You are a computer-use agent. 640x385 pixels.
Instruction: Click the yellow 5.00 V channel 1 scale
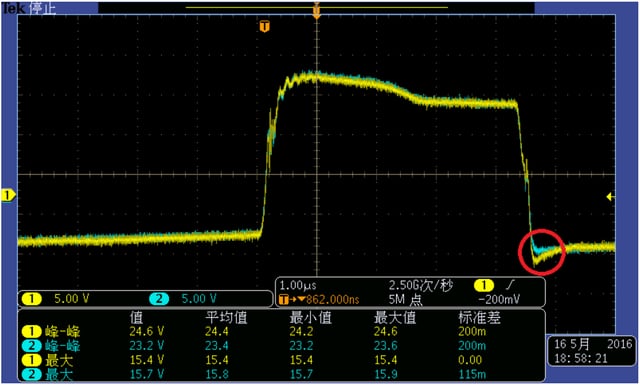pyautogui.click(x=71, y=299)
